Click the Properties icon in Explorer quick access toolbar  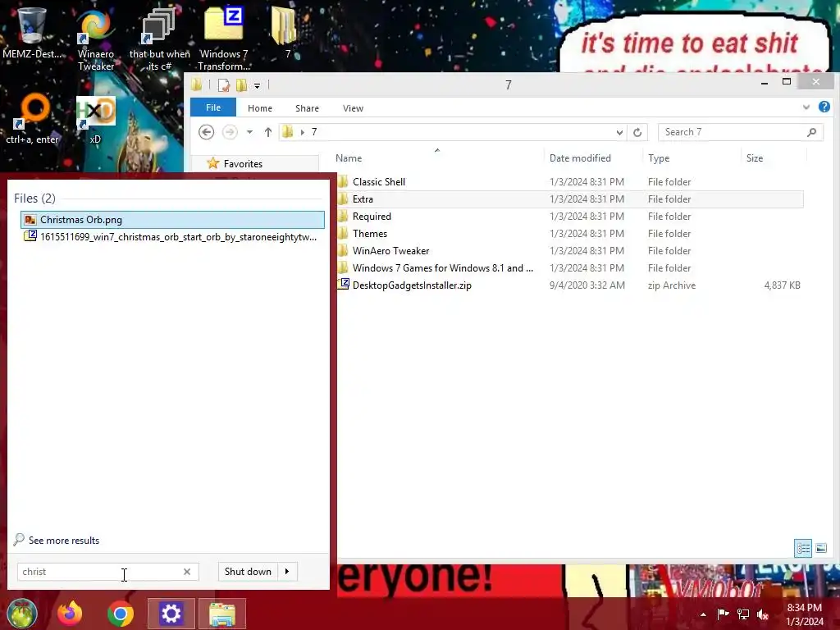click(x=224, y=84)
